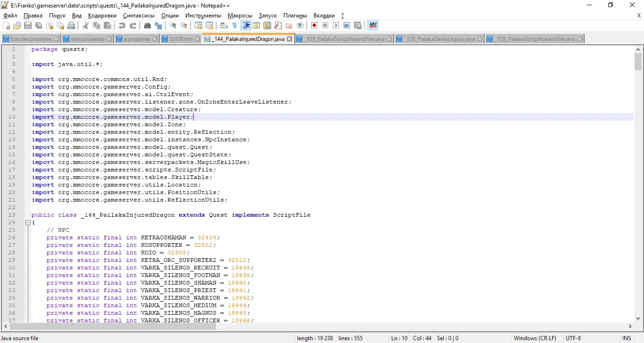This screenshot has width=644, height=343.
Task: Open user-defined language dialog icon
Action: point(256,25)
